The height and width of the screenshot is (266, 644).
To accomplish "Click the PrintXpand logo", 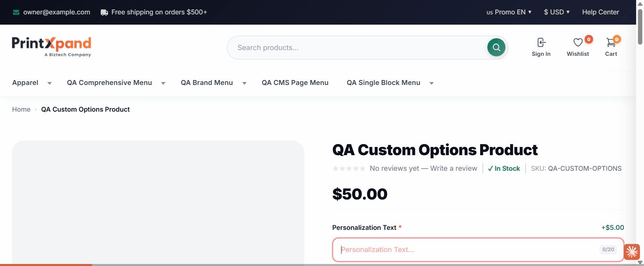I will pyautogui.click(x=51, y=47).
